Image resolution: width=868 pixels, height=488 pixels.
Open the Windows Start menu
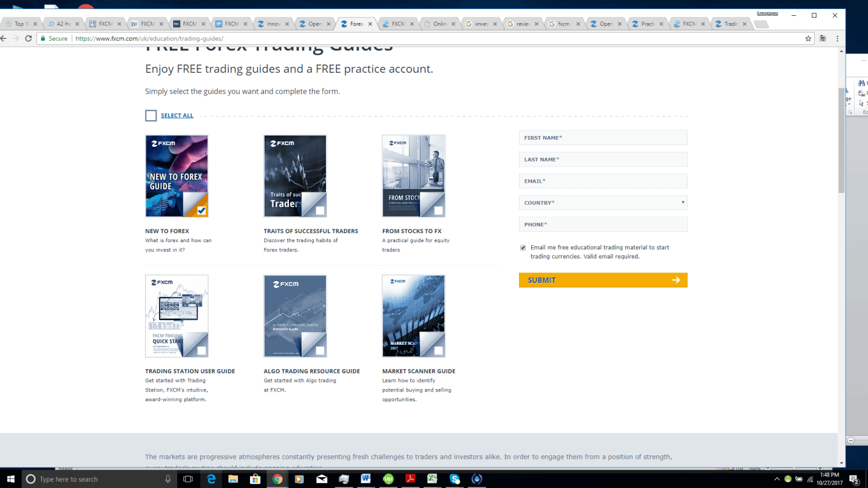click(10, 479)
